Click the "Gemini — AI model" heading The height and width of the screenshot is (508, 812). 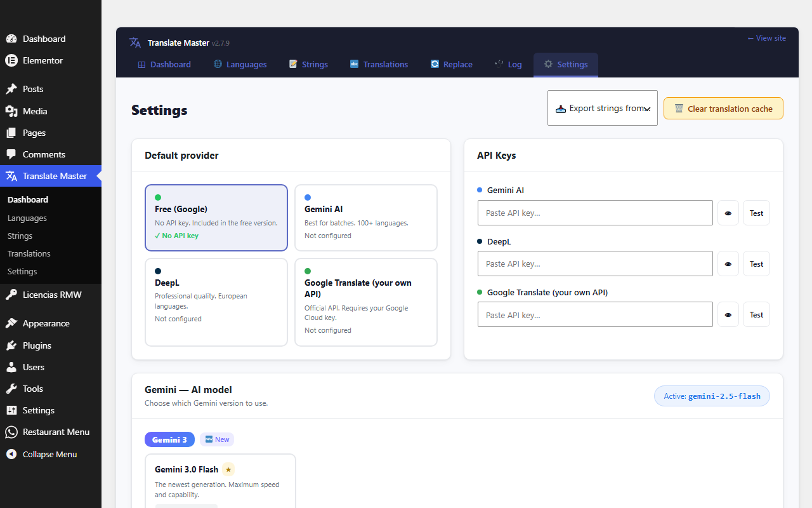pyautogui.click(x=188, y=390)
